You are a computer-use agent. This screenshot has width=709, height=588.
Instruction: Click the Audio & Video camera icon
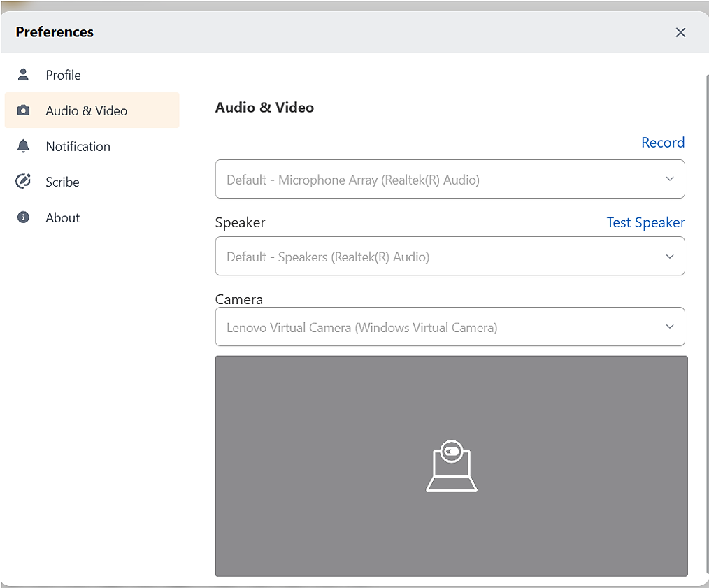pos(23,110)
